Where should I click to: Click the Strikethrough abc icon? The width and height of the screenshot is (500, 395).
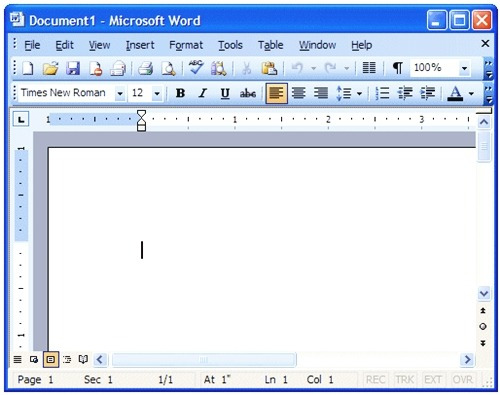(x=248, y=93)
